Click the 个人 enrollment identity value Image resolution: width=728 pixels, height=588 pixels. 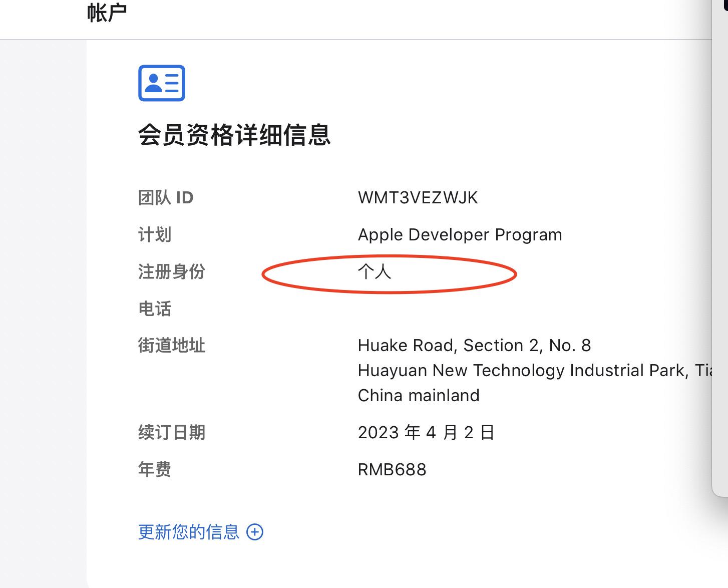click(x=375, y=272)
